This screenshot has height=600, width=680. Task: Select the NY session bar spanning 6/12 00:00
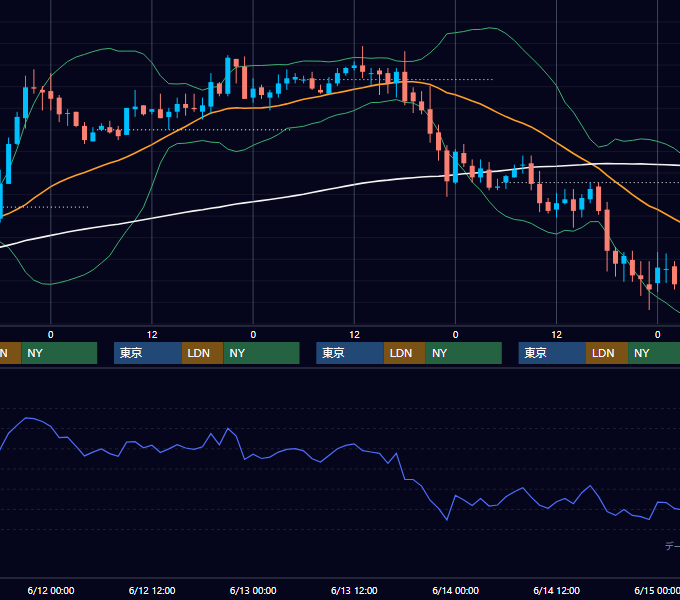tap(59, 353)
